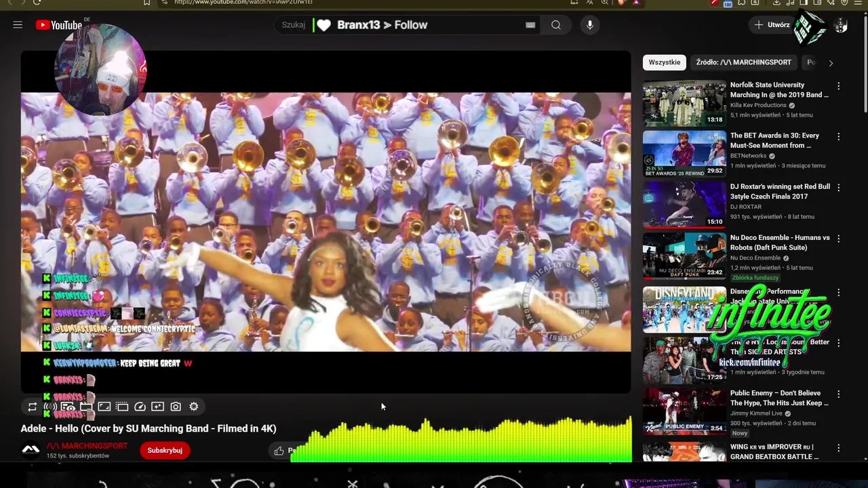Image resolution: width=868 pixels, height=488 pixels.
Task: Click the Subskrybuj button
Action: point(165,450)
